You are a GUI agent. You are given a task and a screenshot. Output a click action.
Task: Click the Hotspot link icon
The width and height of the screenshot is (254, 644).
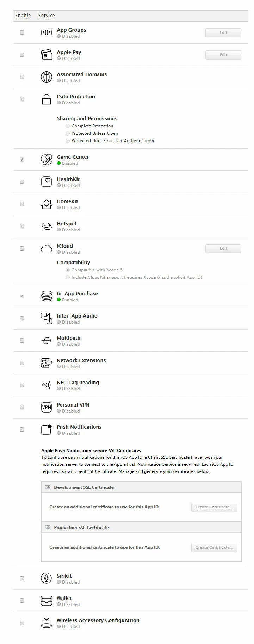tap(47, 226)
